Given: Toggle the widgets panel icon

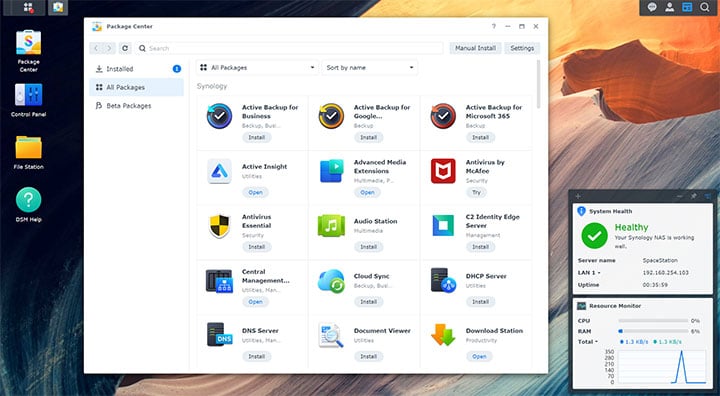Looking at the screenshot, I should click(x=687, y=7).
